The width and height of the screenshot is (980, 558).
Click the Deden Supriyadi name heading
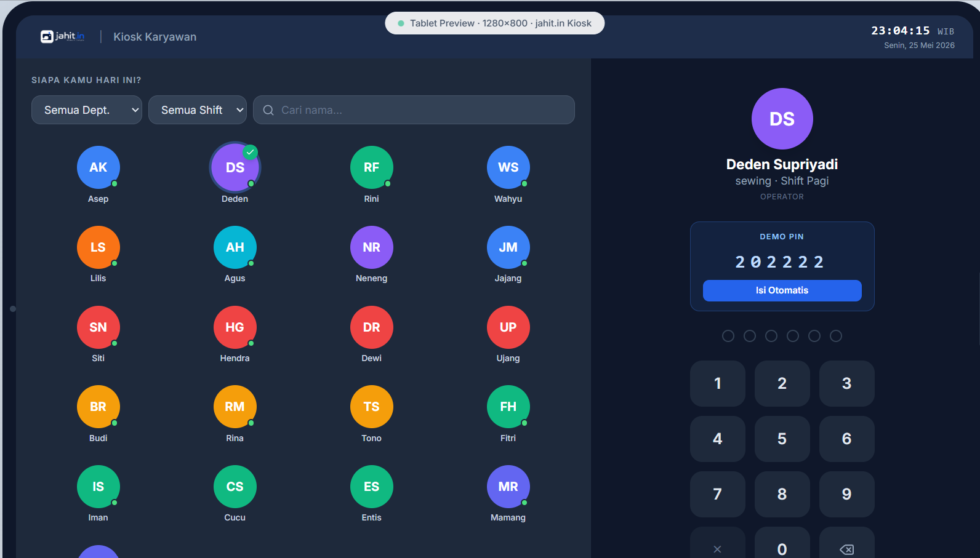point(782,164)
